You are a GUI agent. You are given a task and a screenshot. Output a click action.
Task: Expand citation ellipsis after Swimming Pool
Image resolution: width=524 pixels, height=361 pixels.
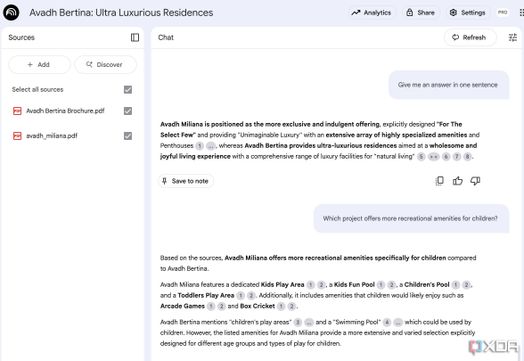[398, 322]
